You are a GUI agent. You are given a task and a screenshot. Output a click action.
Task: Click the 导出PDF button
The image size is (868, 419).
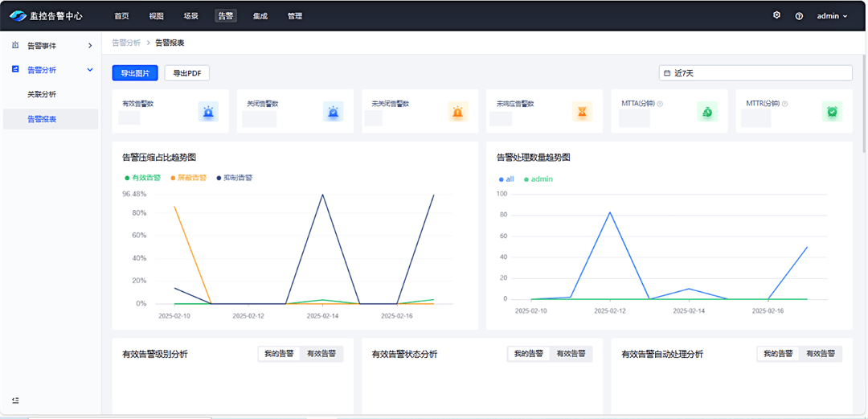[187, 73]
